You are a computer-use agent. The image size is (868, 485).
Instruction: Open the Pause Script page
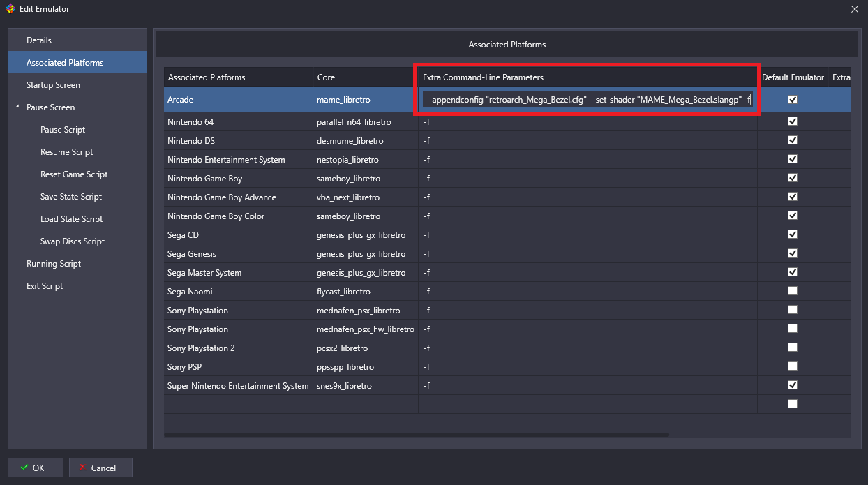pos(63,130)
